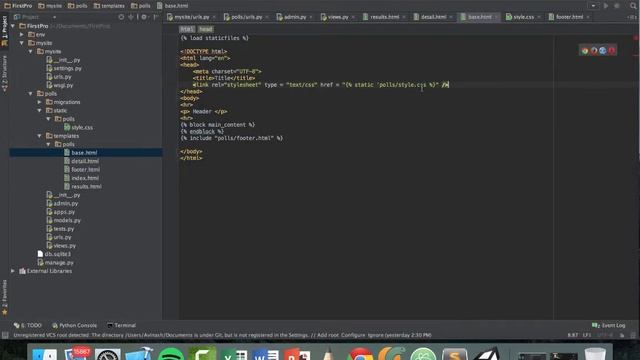Select db.sqlite3 in project tree
640x360 pixels.
click(54, 254)
